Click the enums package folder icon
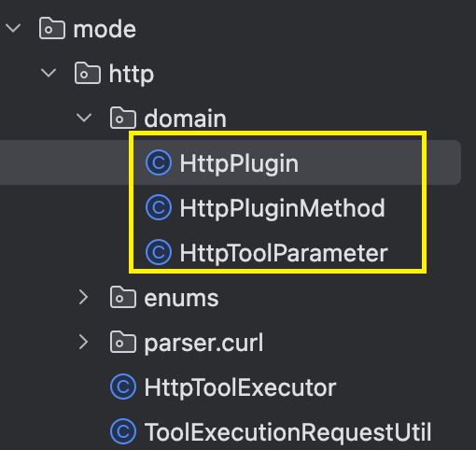Viewport: 476px width, 450px height. tap(123, 297)
